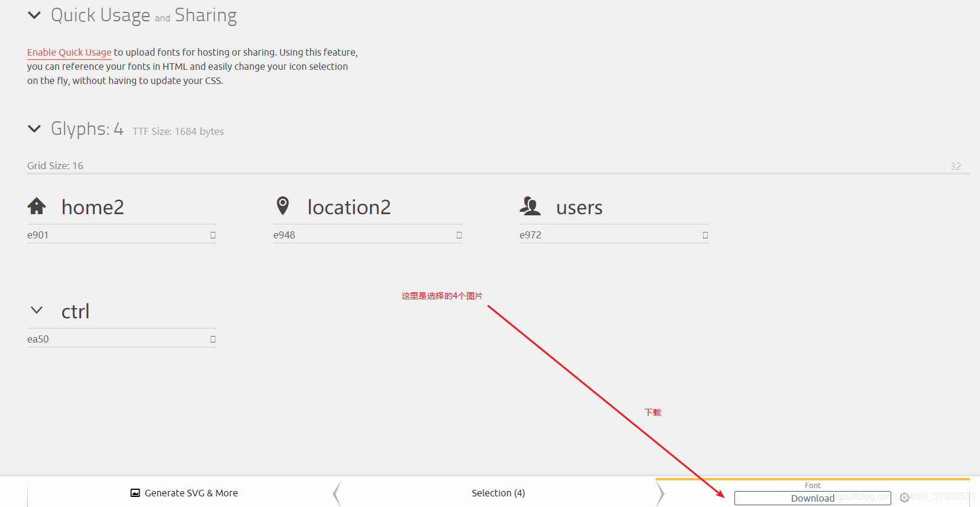Screen dimensions: 980x507
Task: Click the TTF Size: 1684 bytes text
Action: tap(178, 131)
